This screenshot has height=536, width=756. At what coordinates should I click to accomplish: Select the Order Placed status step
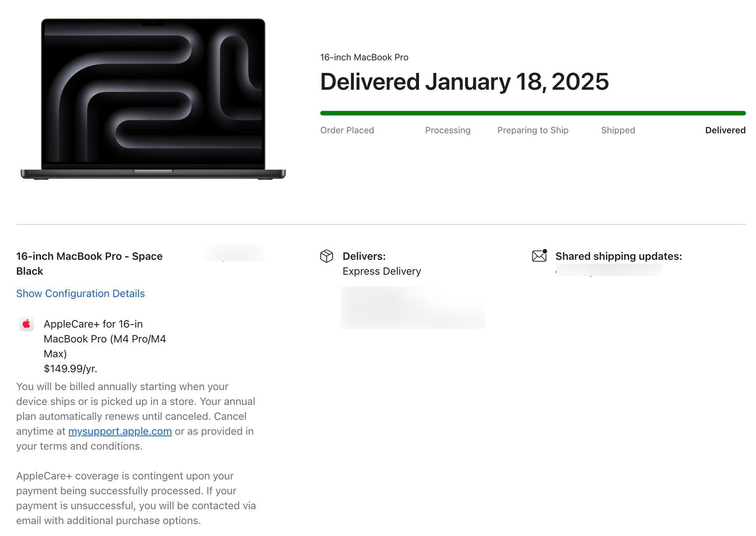pyautogui.click(x=347, y=130)
